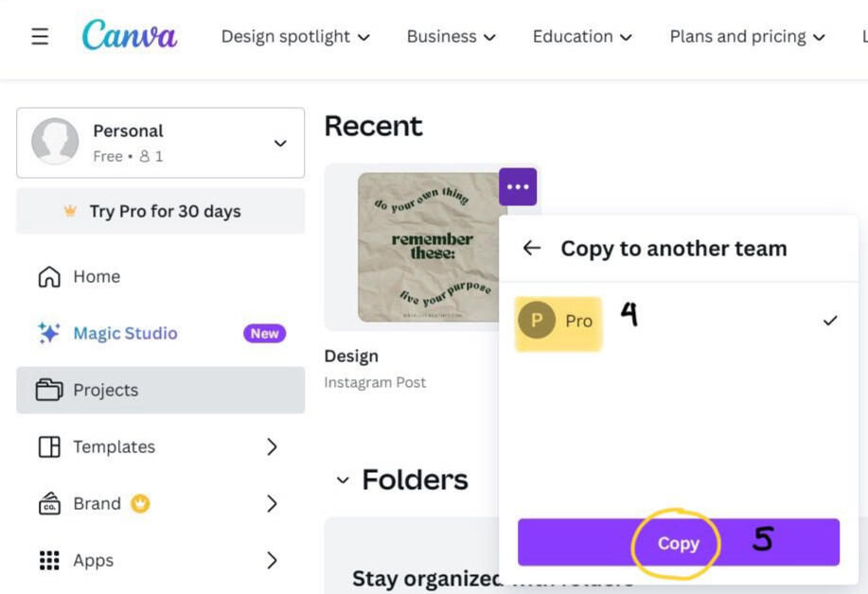Expand the Personal account switcher
The height and width of the screenshot is (594, 868).
pyautogui.click(x=280, y=143)
